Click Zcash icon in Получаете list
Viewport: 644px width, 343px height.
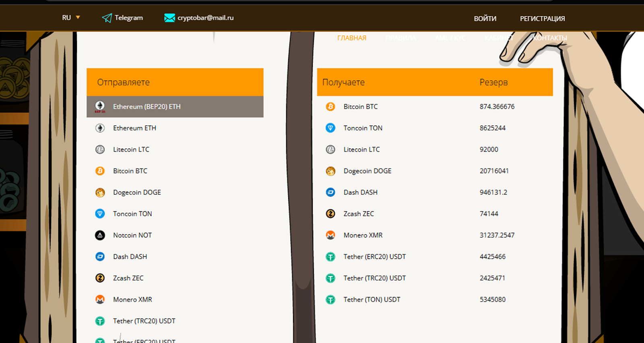pos(330,214)
